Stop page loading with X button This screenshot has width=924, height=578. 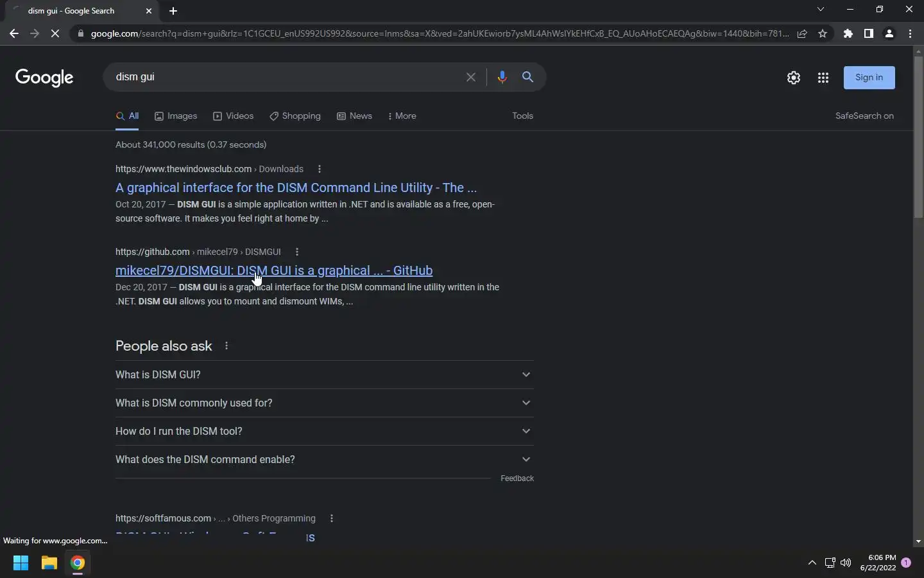(x=55, y=33)
